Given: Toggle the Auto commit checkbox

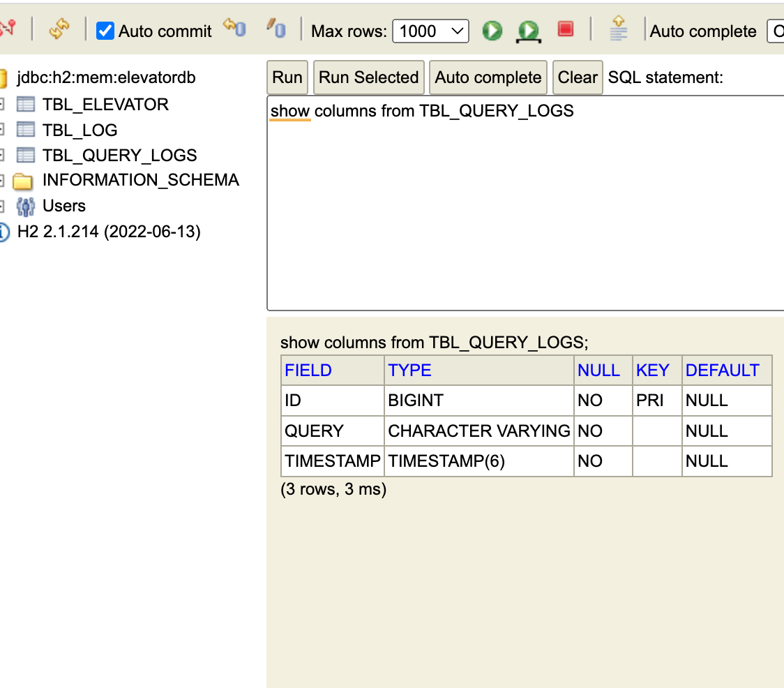Looking at the screenshot, I should click(x=105, y=31).
